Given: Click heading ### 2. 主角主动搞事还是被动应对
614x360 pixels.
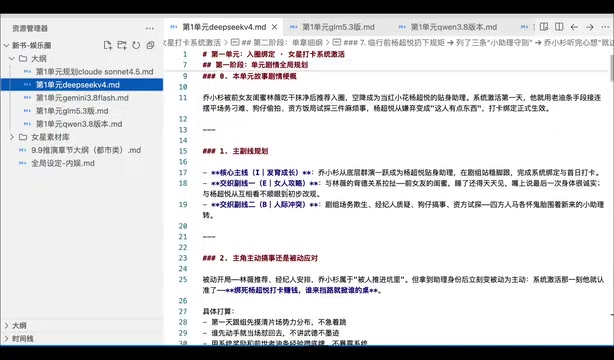Looking at the screenshot, I should click(x=260, y=258).
